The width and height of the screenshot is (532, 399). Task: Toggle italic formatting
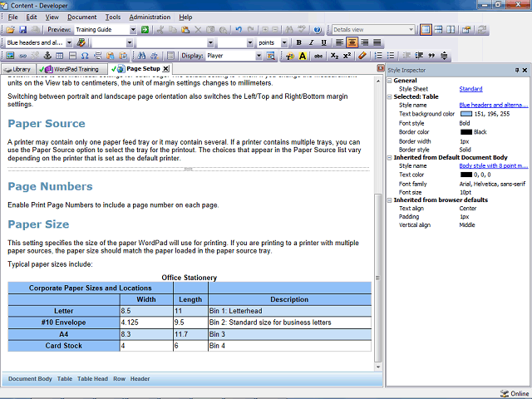click(x=311, y=42)
